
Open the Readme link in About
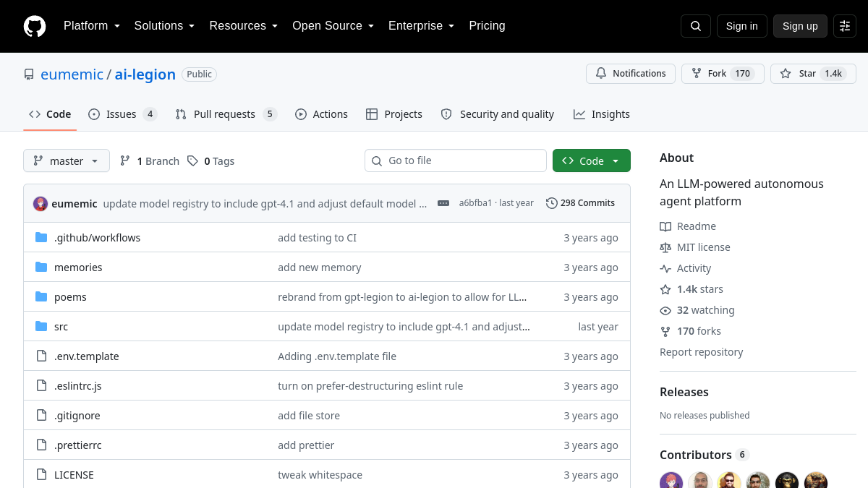click(x=688, y=226)
